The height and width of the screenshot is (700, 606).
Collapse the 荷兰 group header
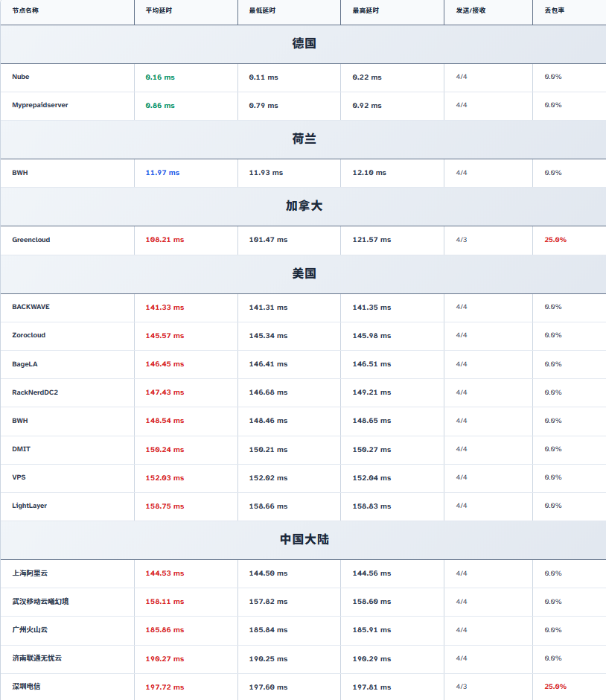click(304, 139)
